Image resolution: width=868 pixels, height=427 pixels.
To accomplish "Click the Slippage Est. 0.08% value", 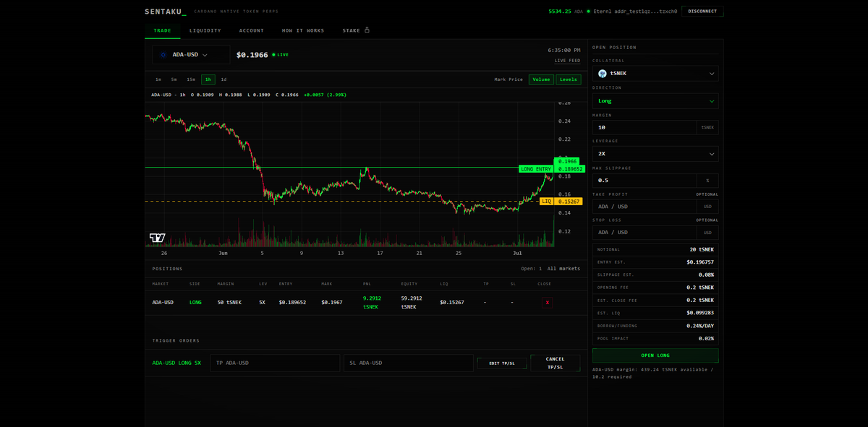I will coord(706,275).
